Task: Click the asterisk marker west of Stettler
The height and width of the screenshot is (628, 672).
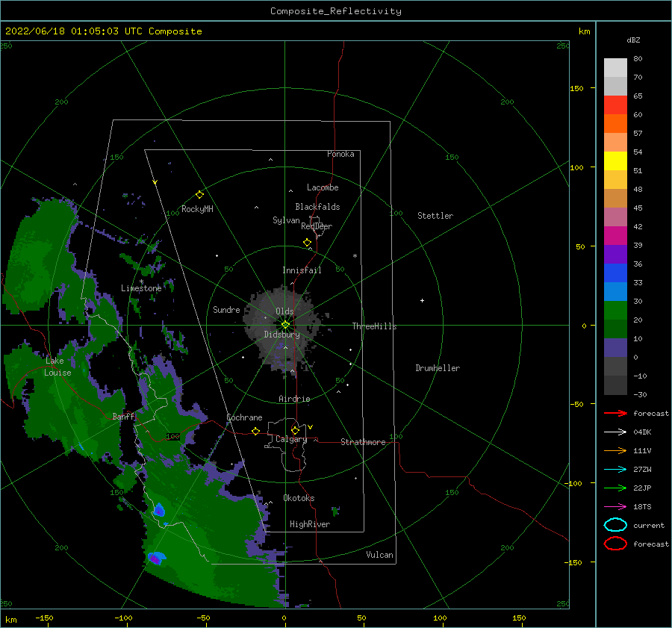Action: pos(355,256)
